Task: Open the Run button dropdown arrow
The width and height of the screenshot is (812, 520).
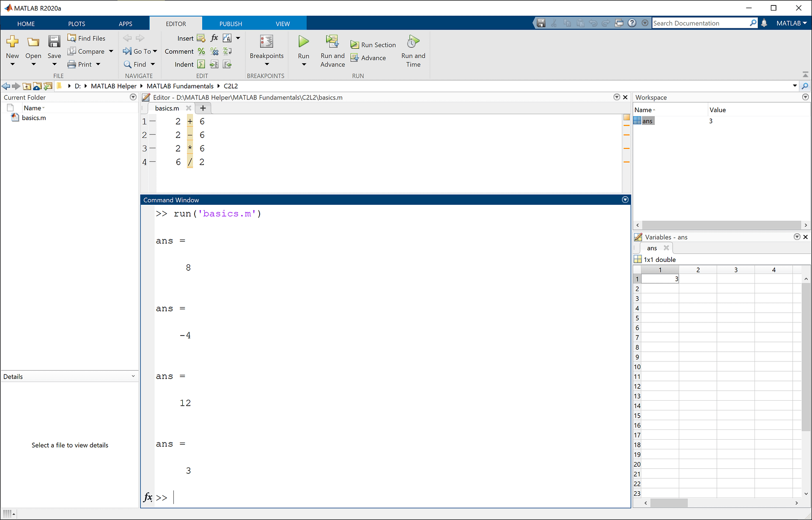Action: (303, 64)
